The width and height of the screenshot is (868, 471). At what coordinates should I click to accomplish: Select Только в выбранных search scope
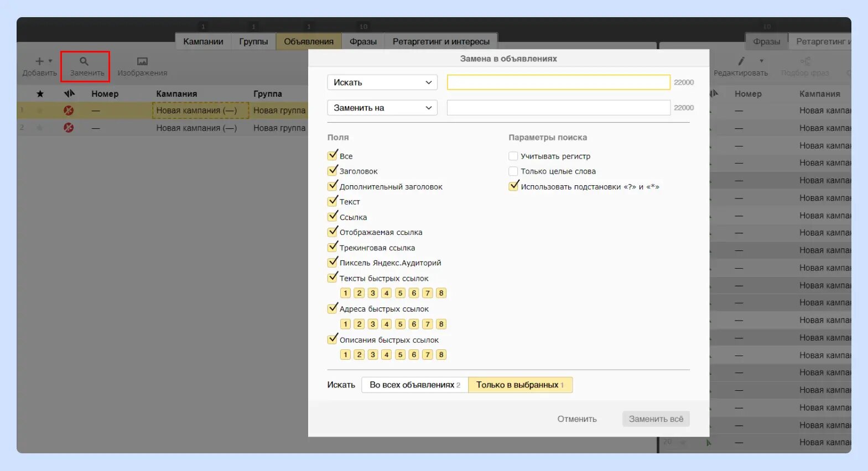(520, 385)
